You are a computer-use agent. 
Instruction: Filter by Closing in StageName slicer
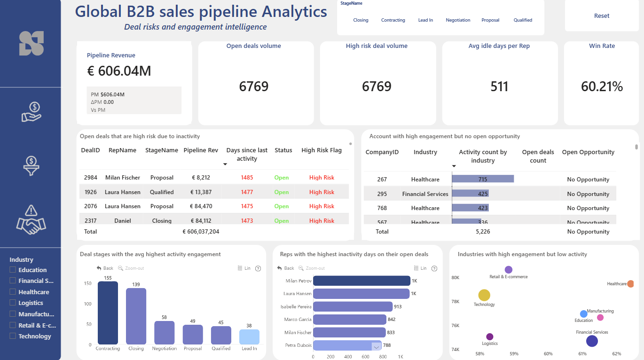pos(361,20)
